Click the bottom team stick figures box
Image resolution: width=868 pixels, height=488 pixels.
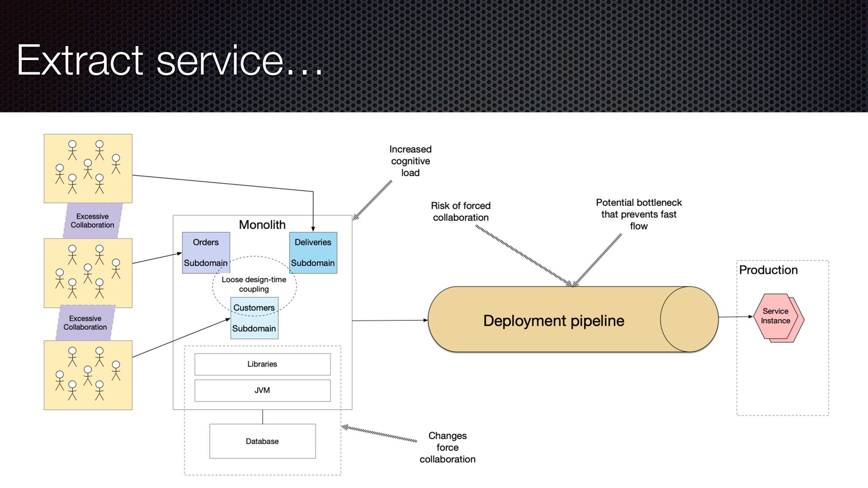coord(88,375)
